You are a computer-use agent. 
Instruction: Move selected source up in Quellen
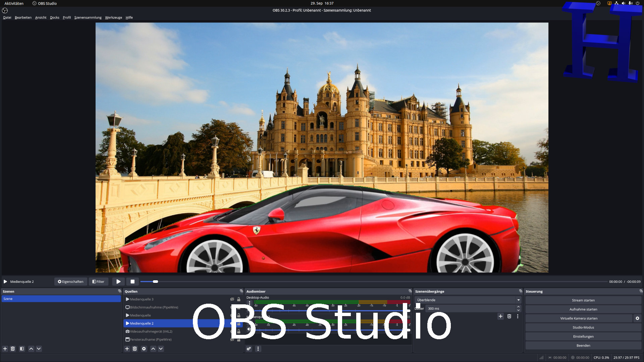tap(153, 349)
